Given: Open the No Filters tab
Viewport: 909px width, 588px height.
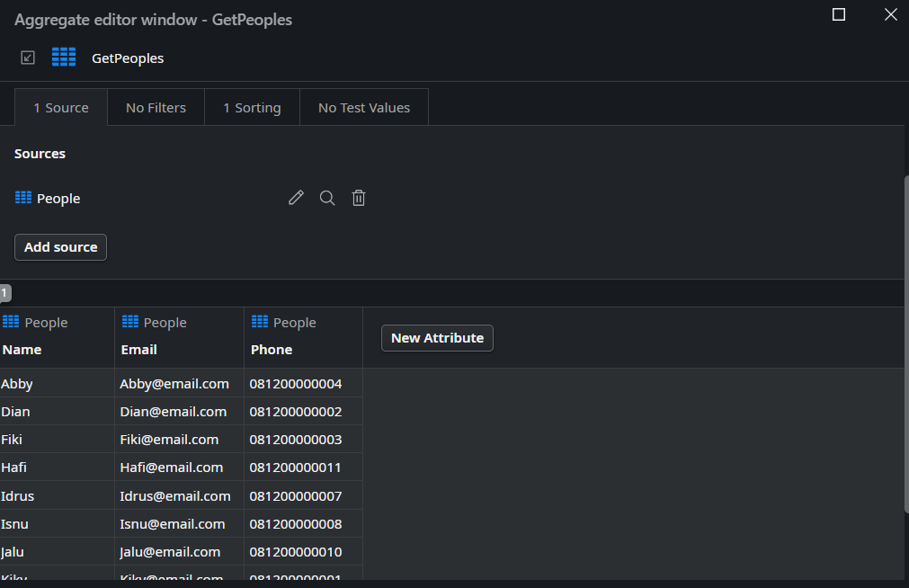Looking at the screenshot, I should [156, 108].
